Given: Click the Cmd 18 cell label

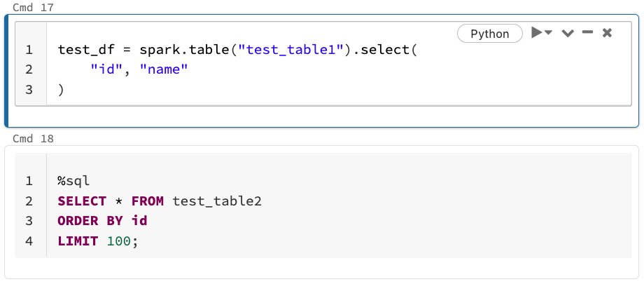Looking at the screenshot, I should coord(33,139).
